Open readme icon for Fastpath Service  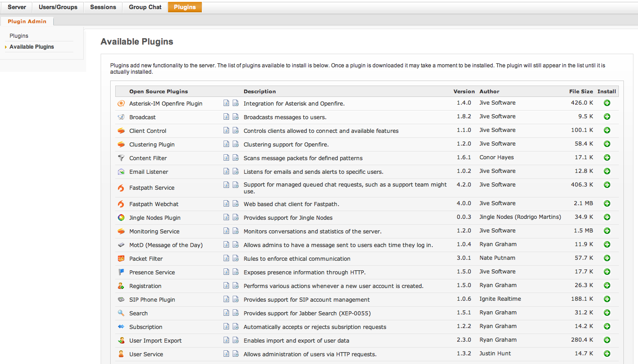(226, 185)
